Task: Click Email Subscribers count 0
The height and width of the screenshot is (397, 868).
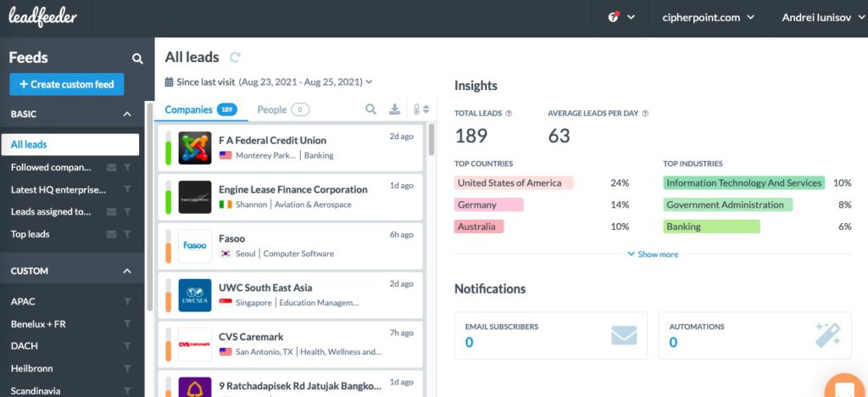Action: point(469,342)
